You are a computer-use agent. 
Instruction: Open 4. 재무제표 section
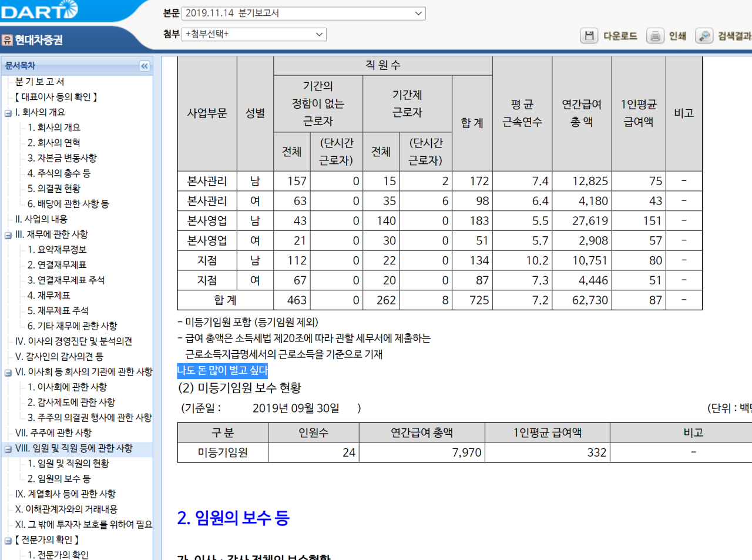pyautogui.click(x=49, y=296)
